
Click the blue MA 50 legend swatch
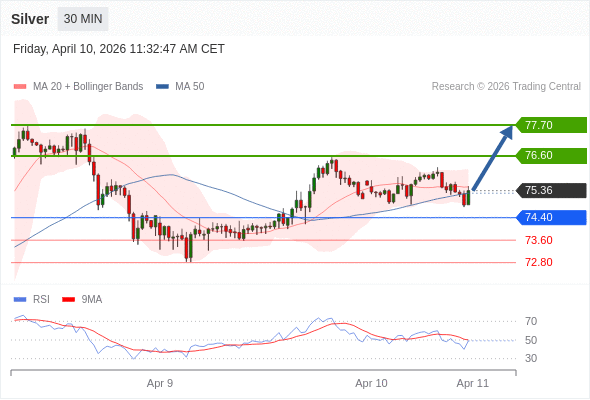(x=162, y=87)
